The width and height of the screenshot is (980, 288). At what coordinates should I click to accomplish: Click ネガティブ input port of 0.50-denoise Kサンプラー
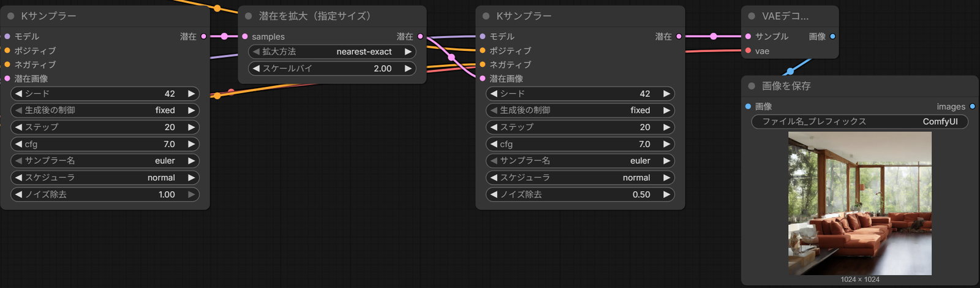pos(483,64)
